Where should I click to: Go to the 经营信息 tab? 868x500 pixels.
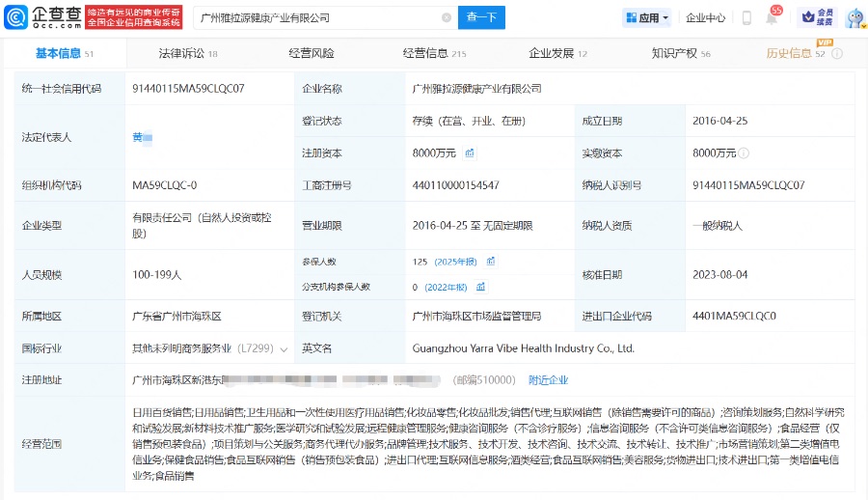pos(426,54)
